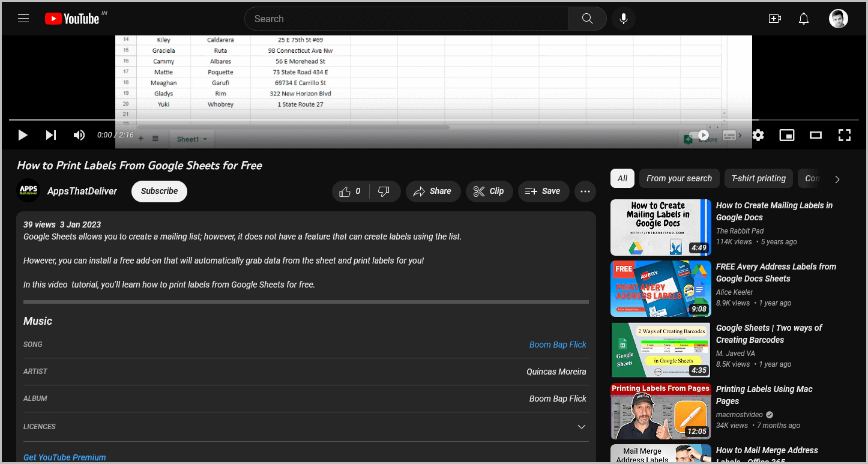Open the notifications bell

point(804,19)
